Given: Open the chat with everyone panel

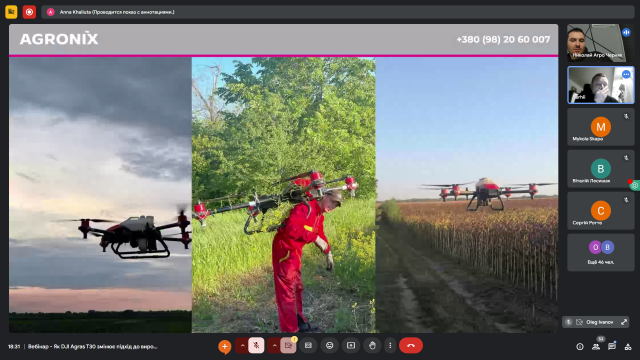Looking at the screenshot, I should pyautogui.click(x=612, y=347).
